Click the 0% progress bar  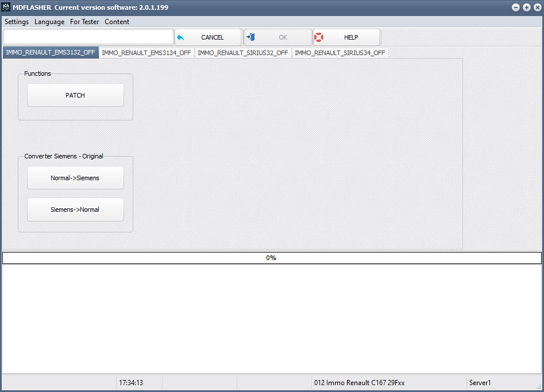pyautogui.click(x=272, y=258)
